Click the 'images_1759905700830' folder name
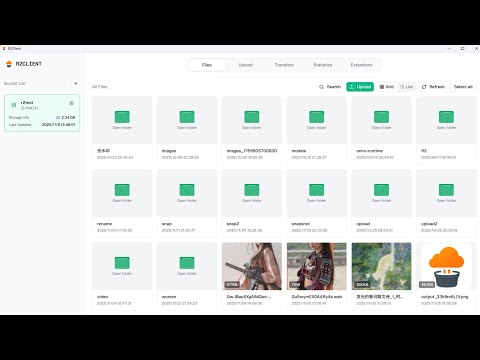This screenshot has width=480, height=360. (252, 151)
